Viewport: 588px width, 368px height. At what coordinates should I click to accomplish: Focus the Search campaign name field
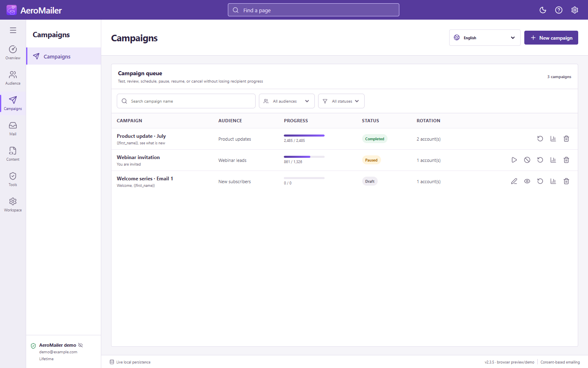(x=186, y=101)
